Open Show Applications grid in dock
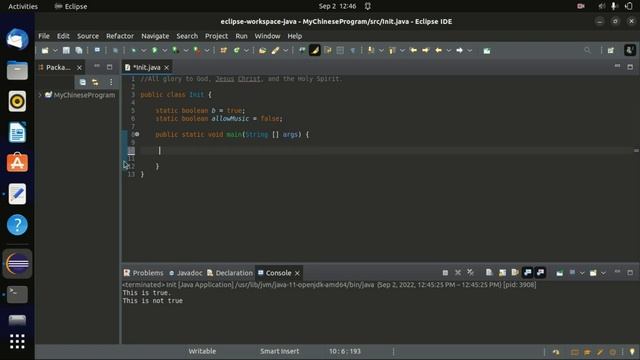Viewport: 640px width, 360px height. click(x=17, y=341)
